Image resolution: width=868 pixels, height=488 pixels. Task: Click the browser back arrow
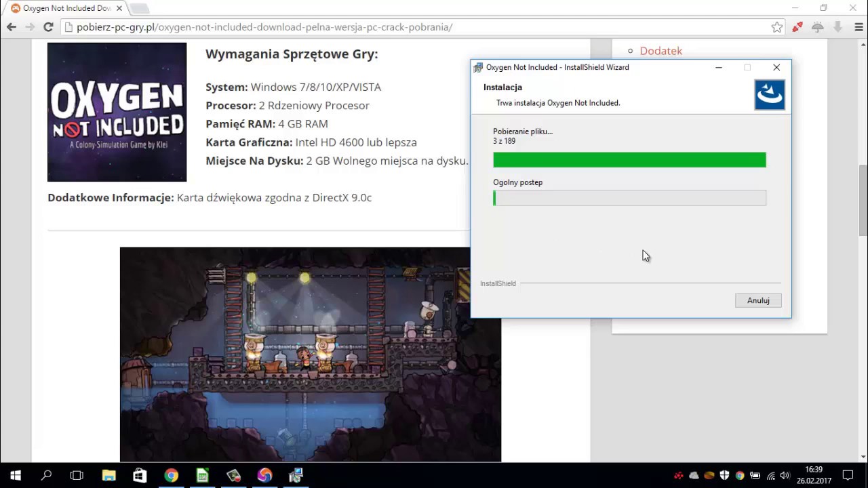(x=12, y=27)
